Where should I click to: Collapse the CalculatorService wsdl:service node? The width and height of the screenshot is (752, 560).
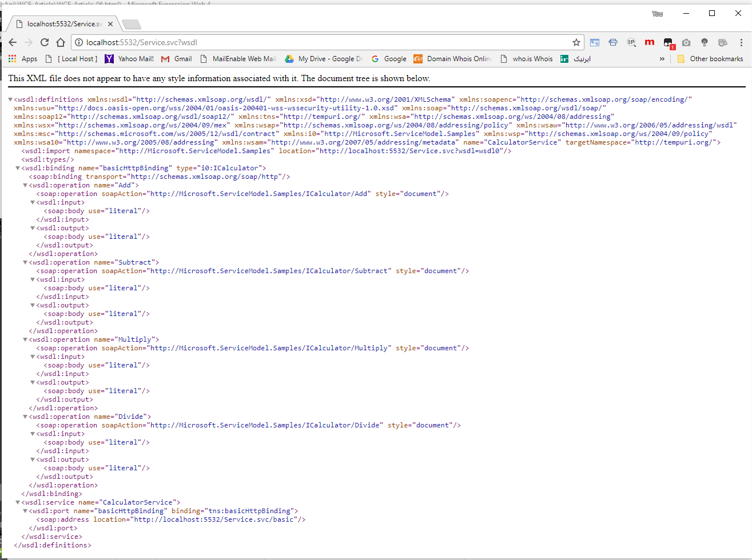[18, 502]
